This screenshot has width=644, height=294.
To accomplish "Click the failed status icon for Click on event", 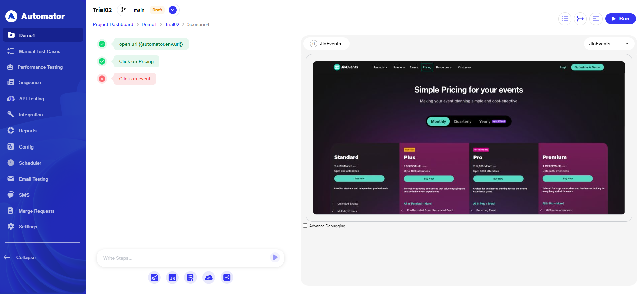I will [102, 79].
